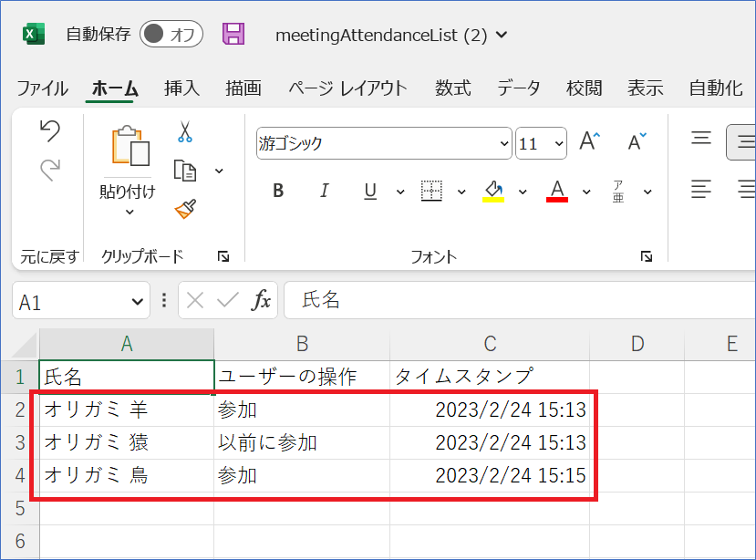This screenshot has height=560, width=756.
Task: Open the font name dropdown
Action: pos(504,144)
